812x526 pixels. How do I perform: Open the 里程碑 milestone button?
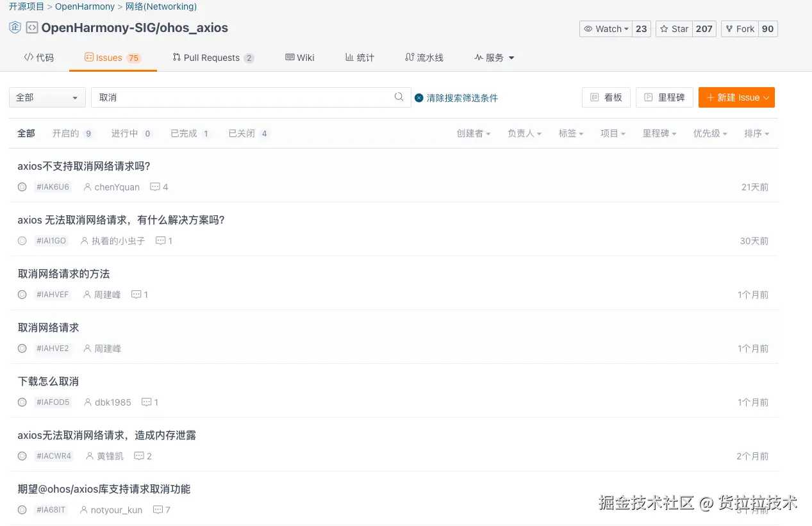[x=665, y=97]
